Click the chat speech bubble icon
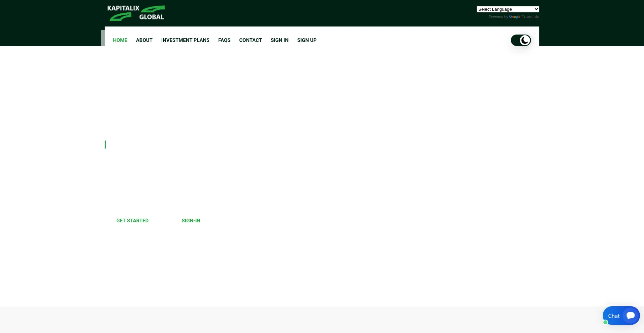 point(631,316)
